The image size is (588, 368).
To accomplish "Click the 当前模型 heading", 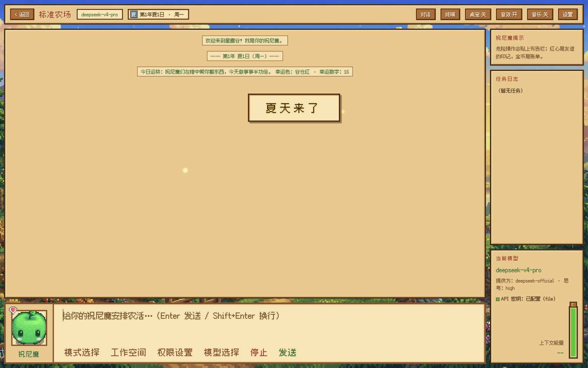I will coord(507,258).
